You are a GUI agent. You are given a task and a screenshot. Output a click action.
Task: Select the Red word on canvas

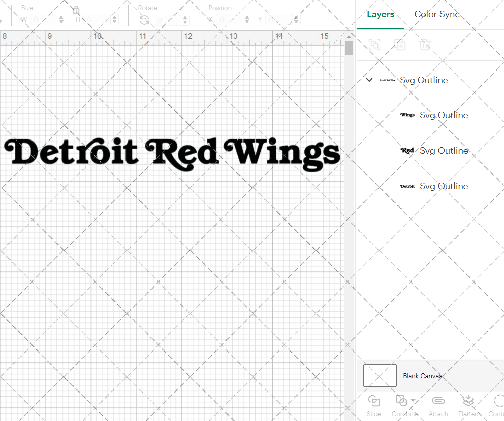182,154
